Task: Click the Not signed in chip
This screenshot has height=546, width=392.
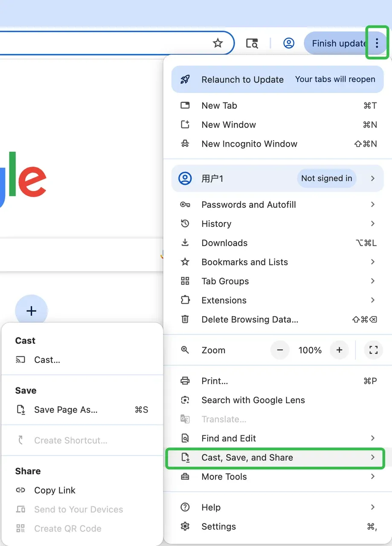Action: [x=327, y=178]
